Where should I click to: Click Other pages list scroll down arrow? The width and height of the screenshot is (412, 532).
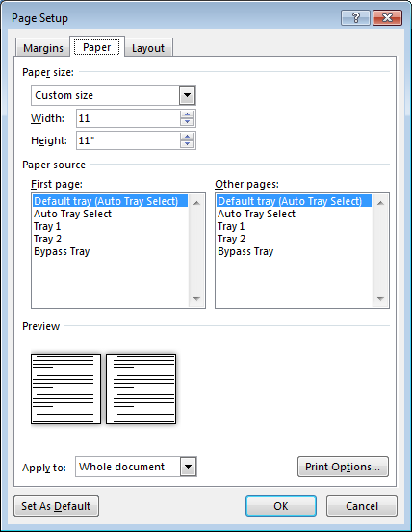click(x=380, y=298)
